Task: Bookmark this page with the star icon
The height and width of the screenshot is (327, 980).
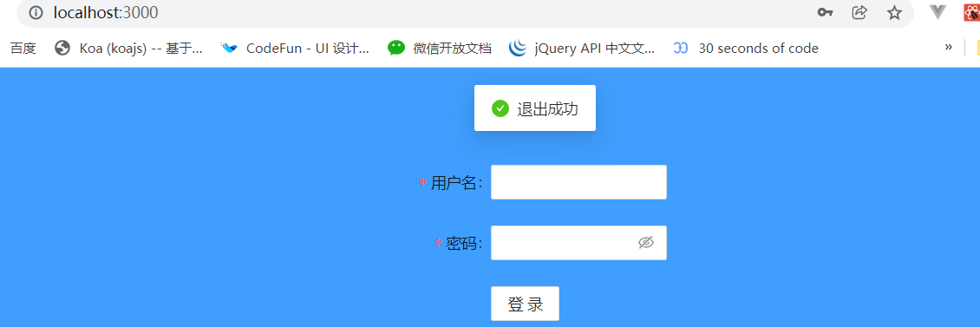Action: click(894, 12)
